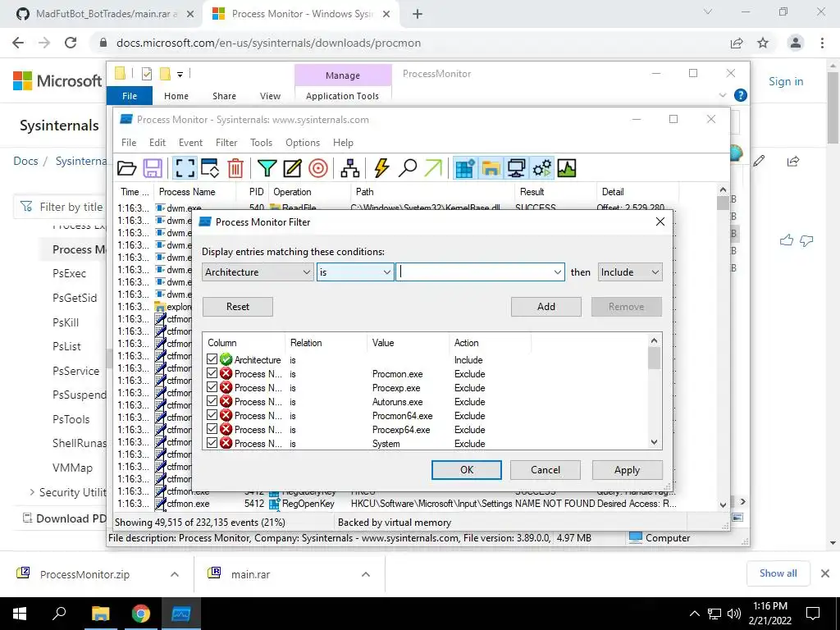Toggle the Capture events icon
Viewport: 840px width, 630px height.
coord(185,168)
